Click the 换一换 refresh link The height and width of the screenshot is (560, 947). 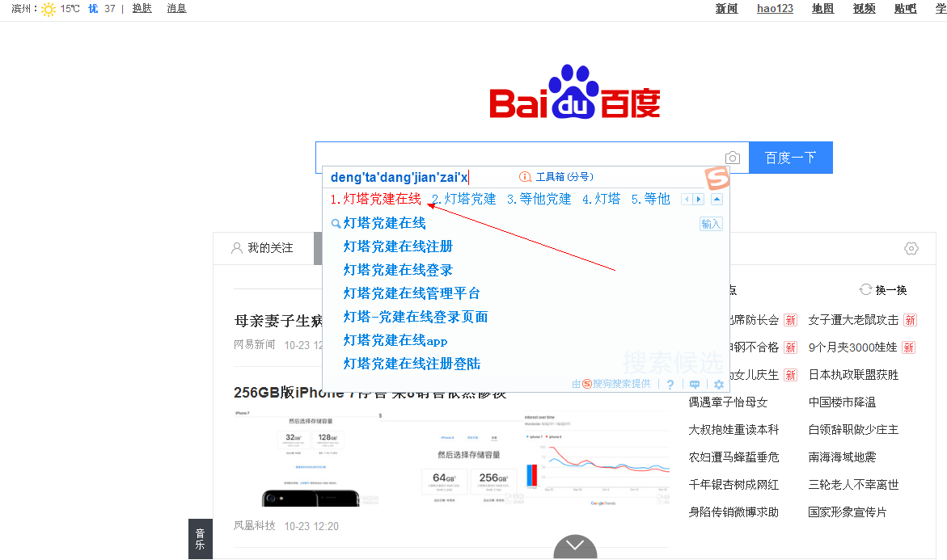click(x=883, y=290)
